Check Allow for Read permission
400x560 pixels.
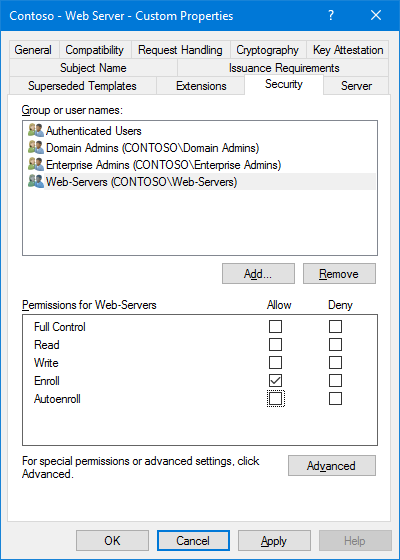point(275,345)
